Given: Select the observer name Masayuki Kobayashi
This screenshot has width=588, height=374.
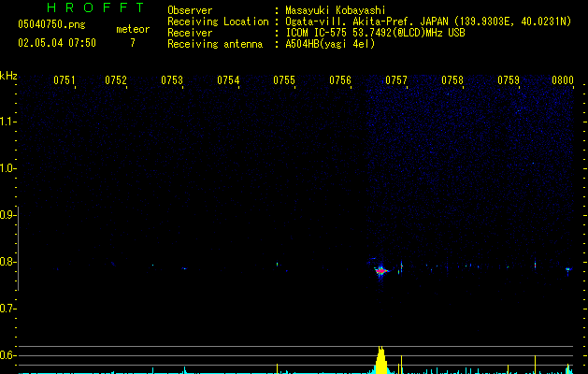Looking at the screenshot, I should (x=336, y=10).
